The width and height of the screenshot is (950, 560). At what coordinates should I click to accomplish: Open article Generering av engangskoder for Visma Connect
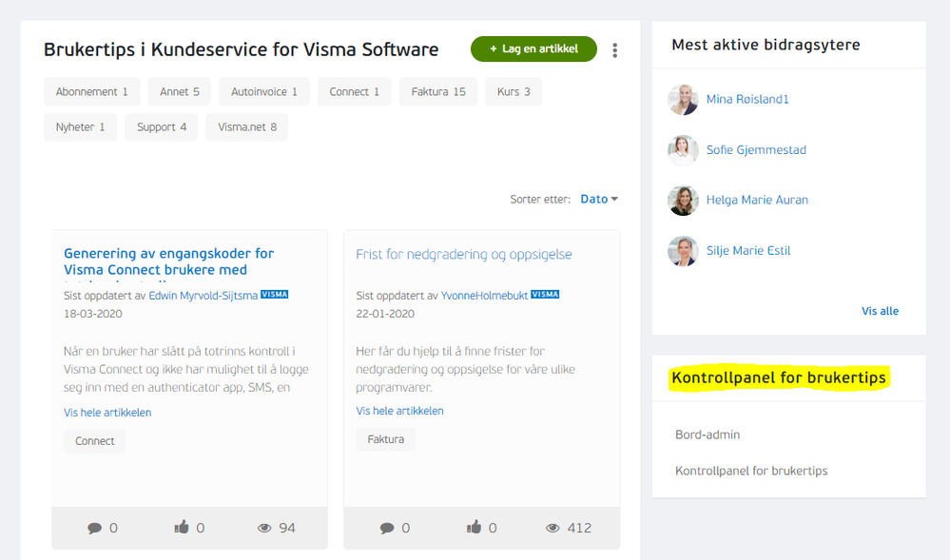pyautogui.click(x=169, y=261)
